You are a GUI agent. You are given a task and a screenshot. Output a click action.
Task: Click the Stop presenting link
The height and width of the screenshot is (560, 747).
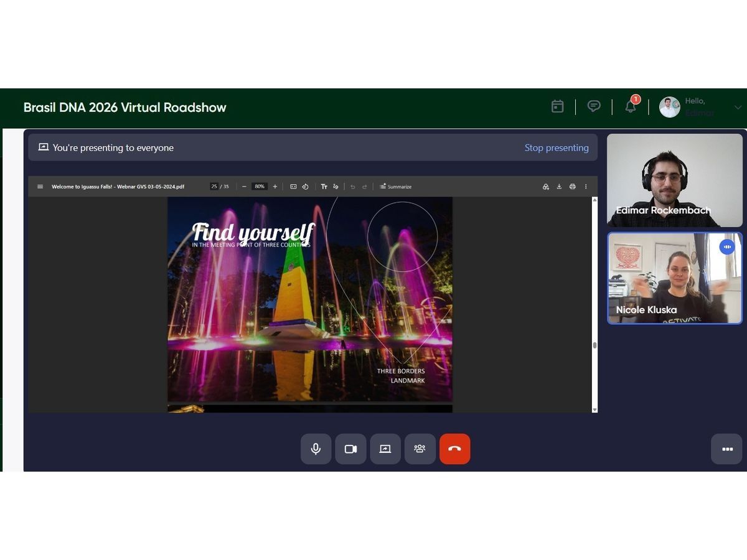click(557, 147)
